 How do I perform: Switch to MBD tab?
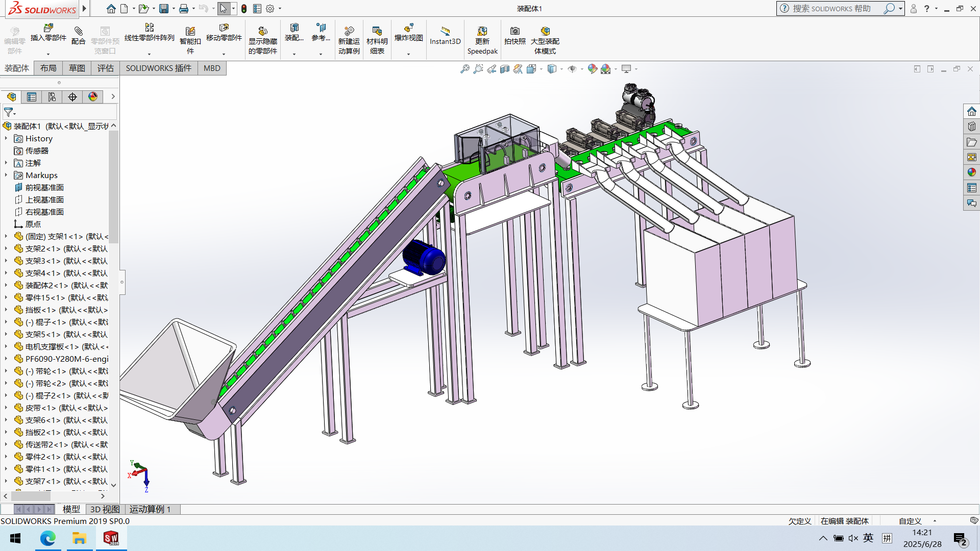pyautogui.click(x=212, y=68)
